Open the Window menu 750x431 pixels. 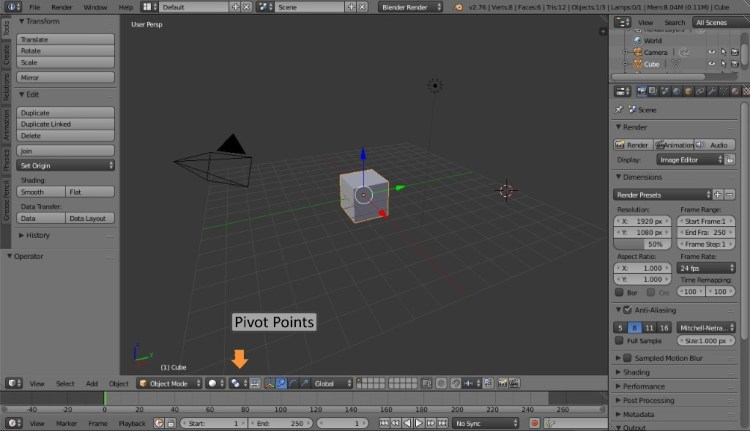(95, 7)
